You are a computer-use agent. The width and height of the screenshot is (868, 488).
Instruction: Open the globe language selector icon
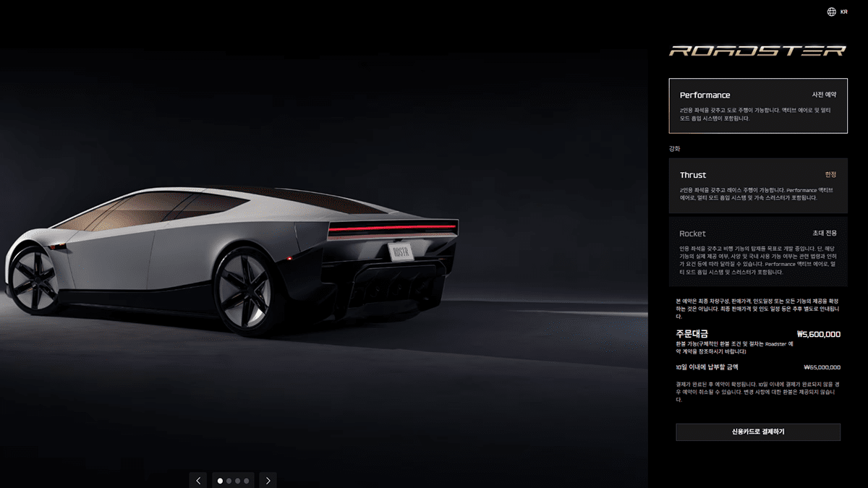point(831,12)
